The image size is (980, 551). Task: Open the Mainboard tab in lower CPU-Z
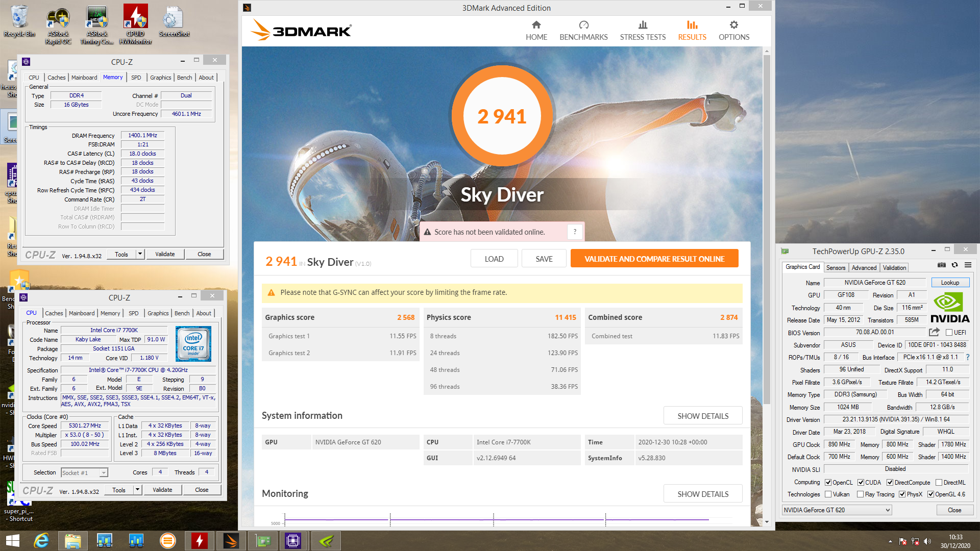(82, 313)
